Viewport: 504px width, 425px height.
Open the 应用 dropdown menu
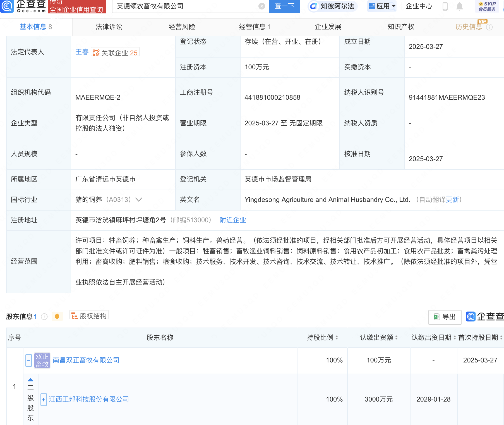click(x=382, y=6)
